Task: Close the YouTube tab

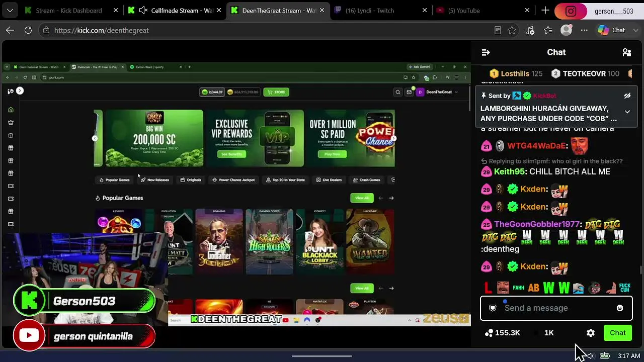Action: pos(527,11)
